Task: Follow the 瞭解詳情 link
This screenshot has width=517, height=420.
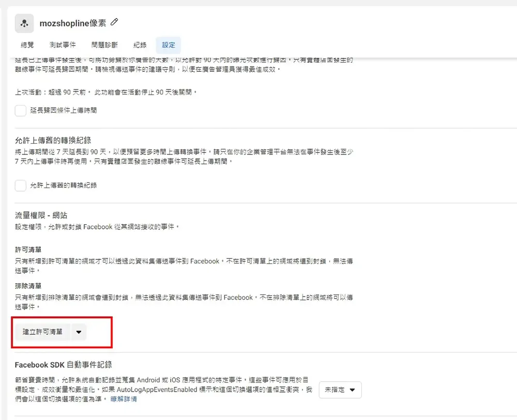Action: click(124, 399)
